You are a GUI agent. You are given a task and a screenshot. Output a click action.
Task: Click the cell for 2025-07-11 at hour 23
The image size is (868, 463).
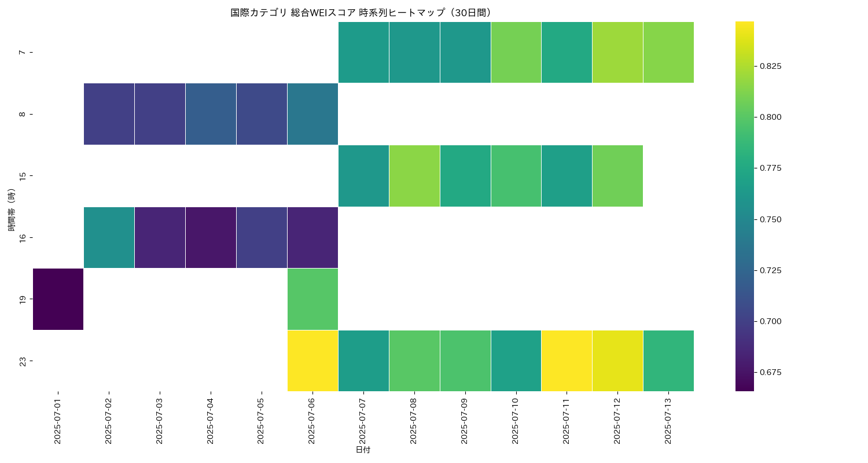tap(567, 361)
